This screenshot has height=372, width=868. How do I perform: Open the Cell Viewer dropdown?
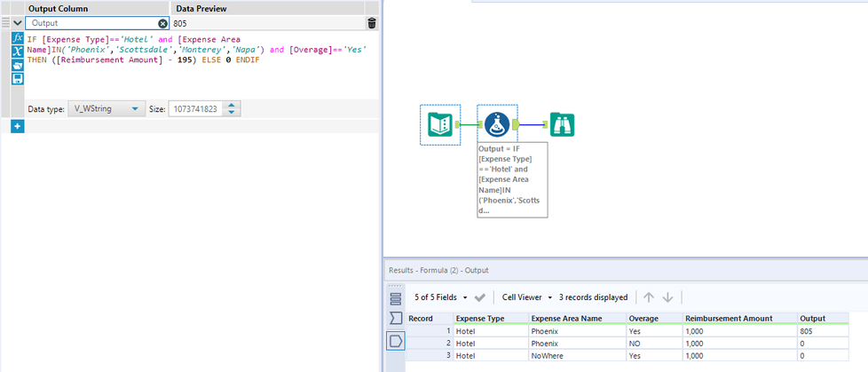click(x=527, y=297)
